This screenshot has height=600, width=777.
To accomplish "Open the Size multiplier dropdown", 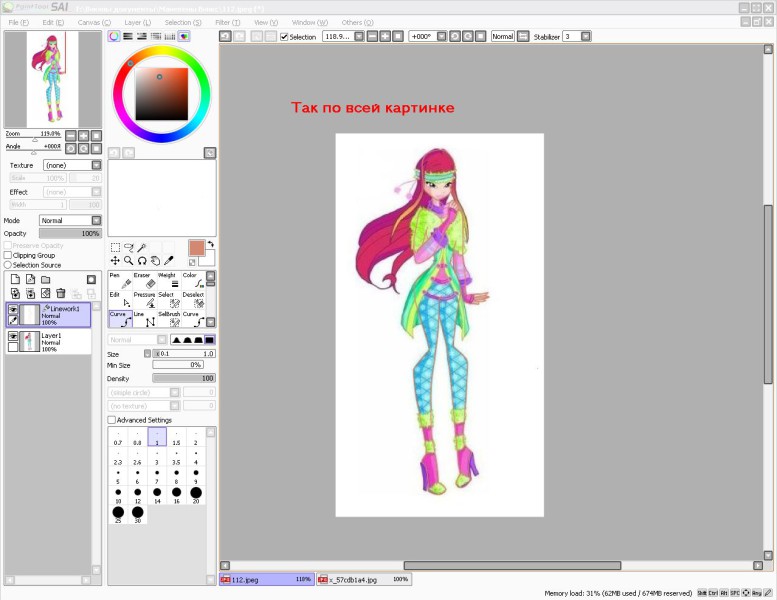I will coord(147,353).
